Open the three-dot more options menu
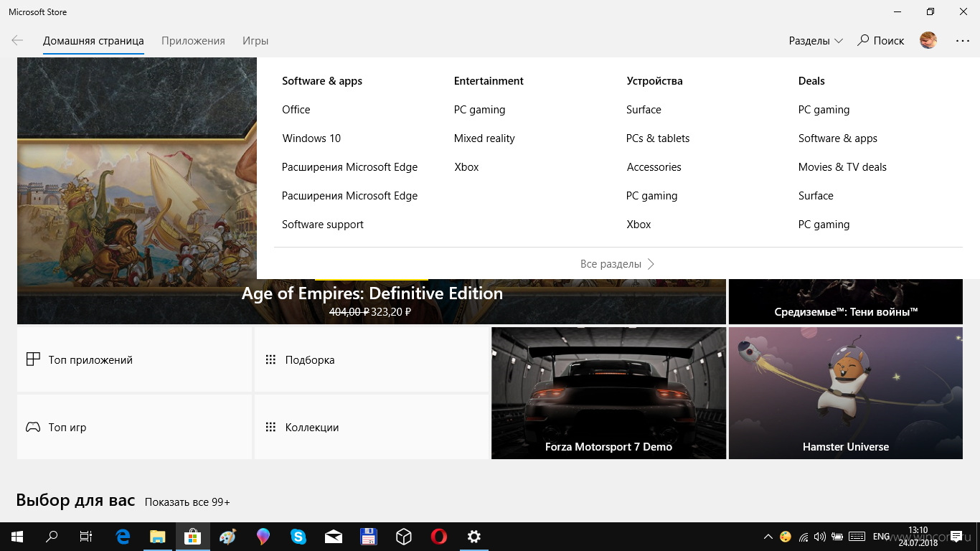 962,41
